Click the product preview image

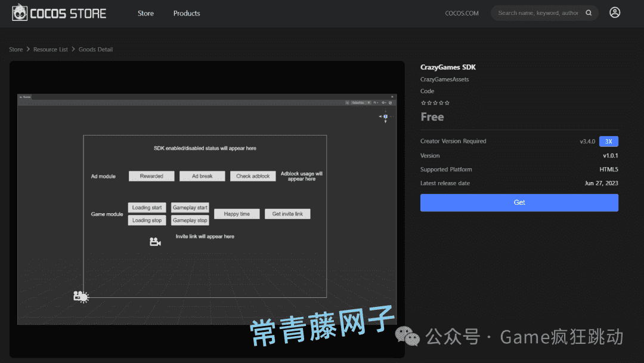tap(207, 209)
